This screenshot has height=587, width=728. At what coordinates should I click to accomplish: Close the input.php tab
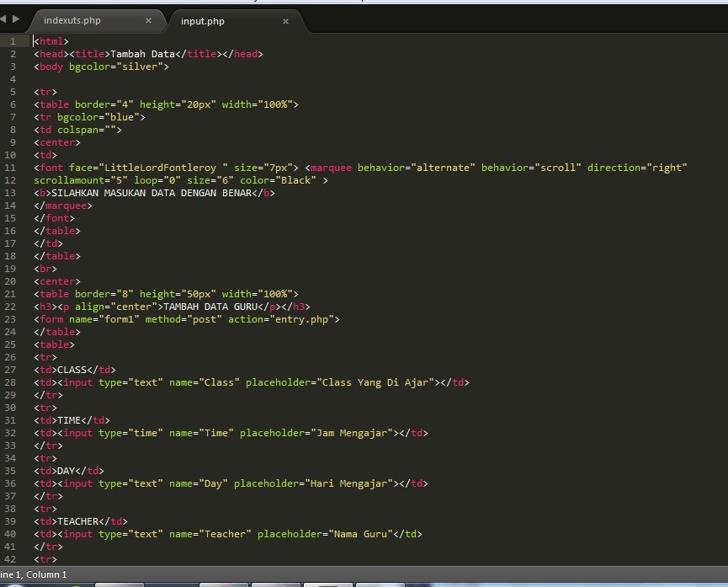285,21
